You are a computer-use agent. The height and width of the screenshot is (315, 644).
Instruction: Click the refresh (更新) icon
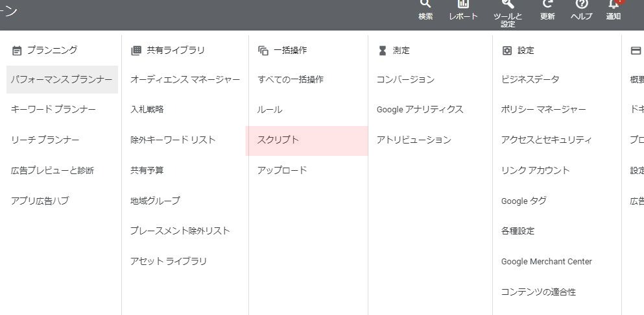[x=547, y=5]
